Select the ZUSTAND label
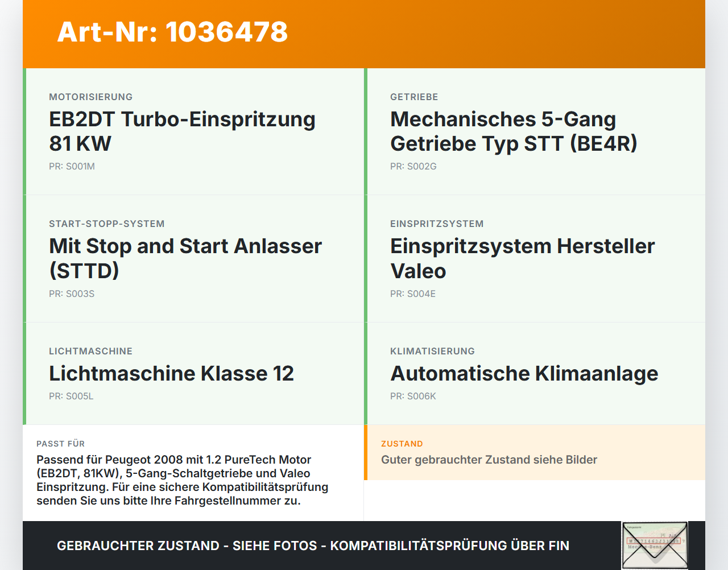This screenshot has height=570, width=728. point(402,444)
